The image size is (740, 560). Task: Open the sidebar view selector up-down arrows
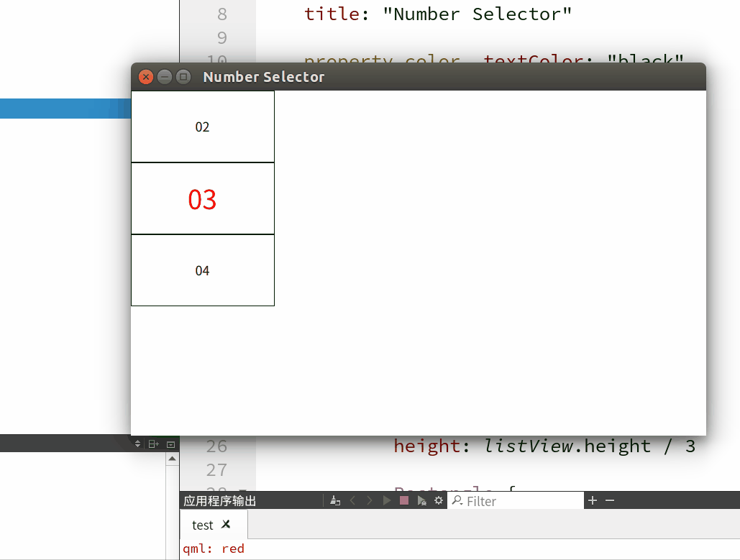pos(137,444)
